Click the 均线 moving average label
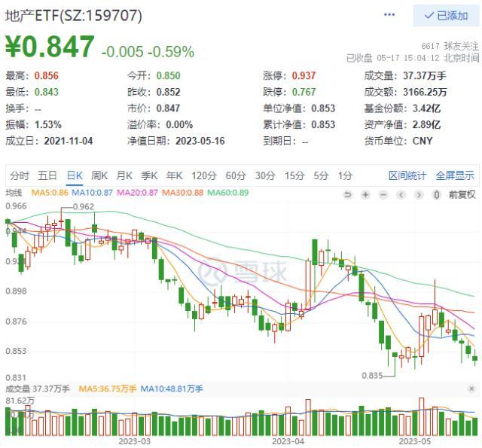Screen dimensions: 482x448 click(x=14, y=193)
